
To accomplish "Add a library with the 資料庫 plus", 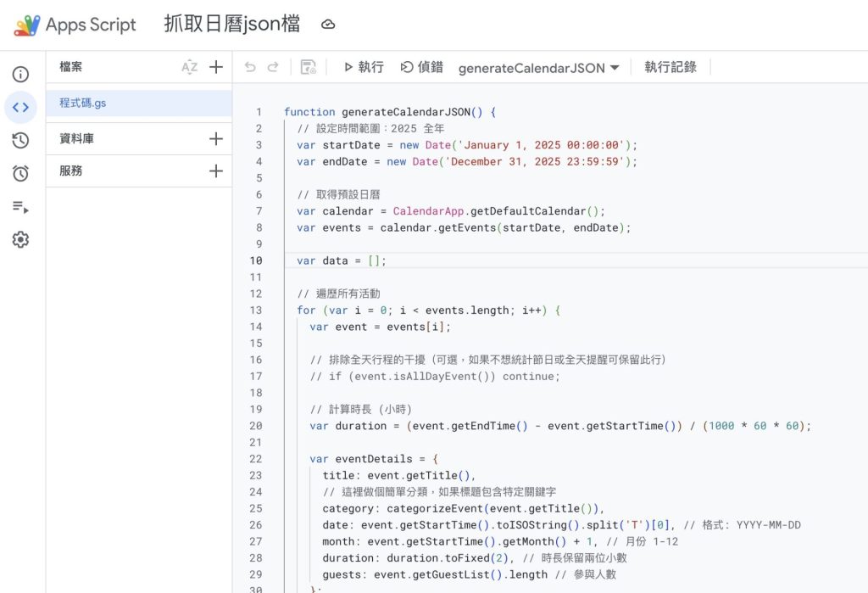I will click(216, 139).
